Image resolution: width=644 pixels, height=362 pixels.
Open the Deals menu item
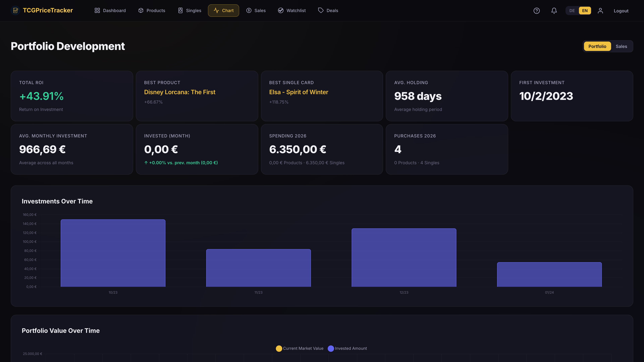pos(328,11)
